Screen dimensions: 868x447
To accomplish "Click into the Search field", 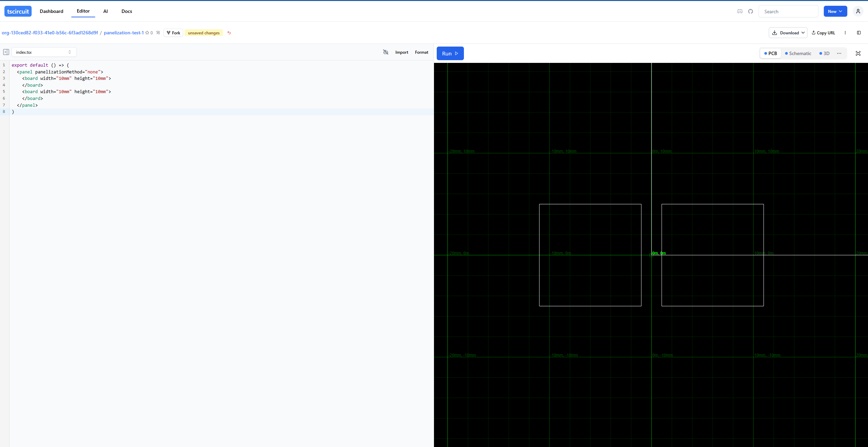I will [x=788, y=11].
